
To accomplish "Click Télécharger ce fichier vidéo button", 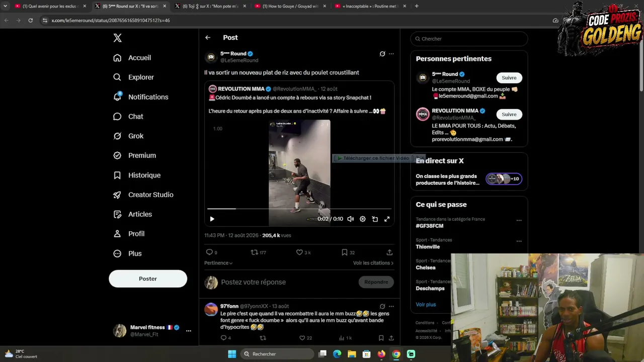I will 373,158.
